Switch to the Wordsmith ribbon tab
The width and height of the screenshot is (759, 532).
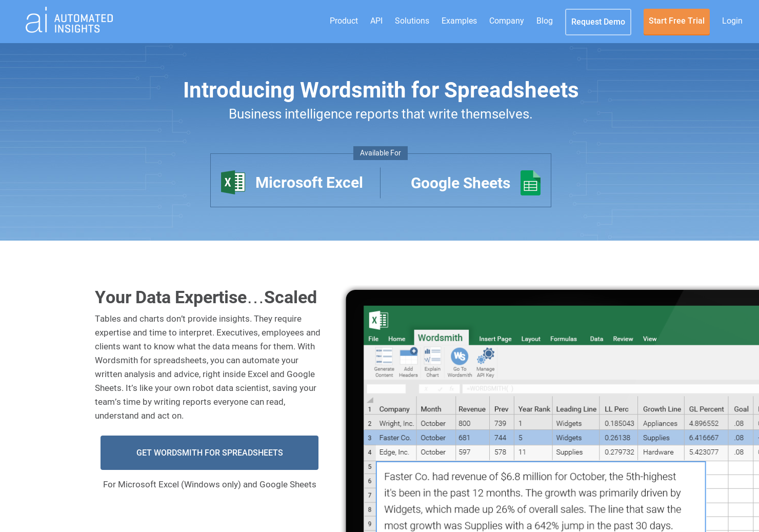pyautogui.click(x=441, y=338)
